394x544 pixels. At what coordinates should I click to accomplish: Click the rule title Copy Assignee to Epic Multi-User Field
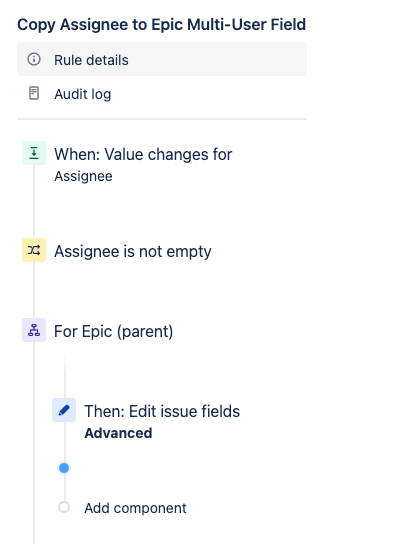pos(162,25)
